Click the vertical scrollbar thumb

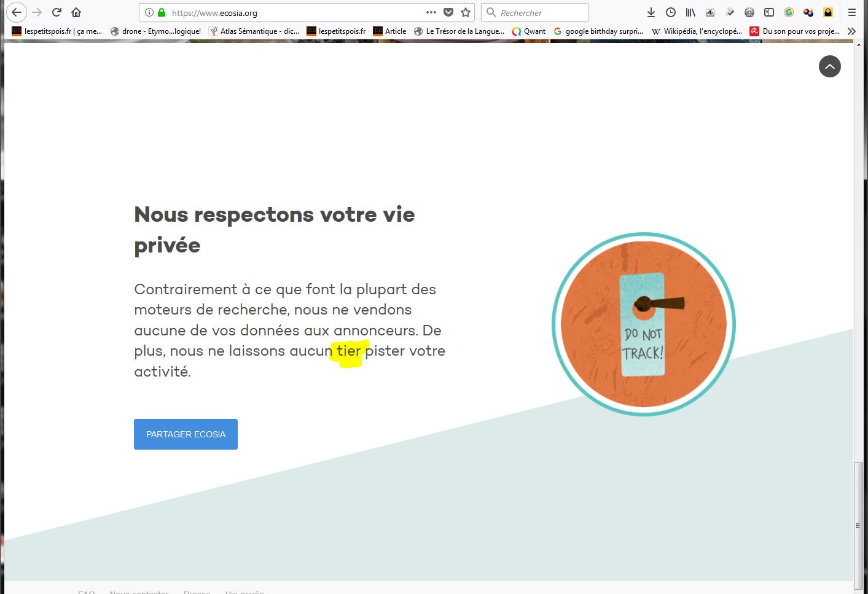[859, 525]
